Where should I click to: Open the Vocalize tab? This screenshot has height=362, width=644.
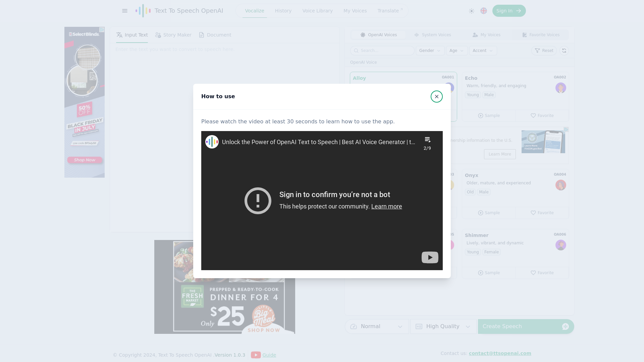pyautogui.click(x=255, y=11)
